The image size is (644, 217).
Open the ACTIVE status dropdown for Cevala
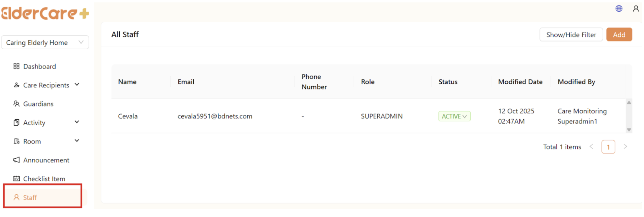(454, 116)
